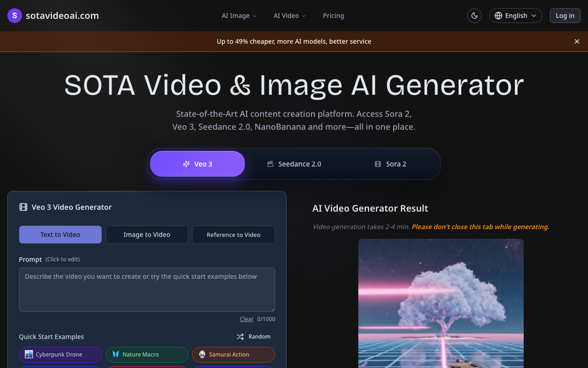Screen dimensions: 588x368
Task: Click the 'AI Video Generator Result' heading
Action: click(x=370, y=208)
